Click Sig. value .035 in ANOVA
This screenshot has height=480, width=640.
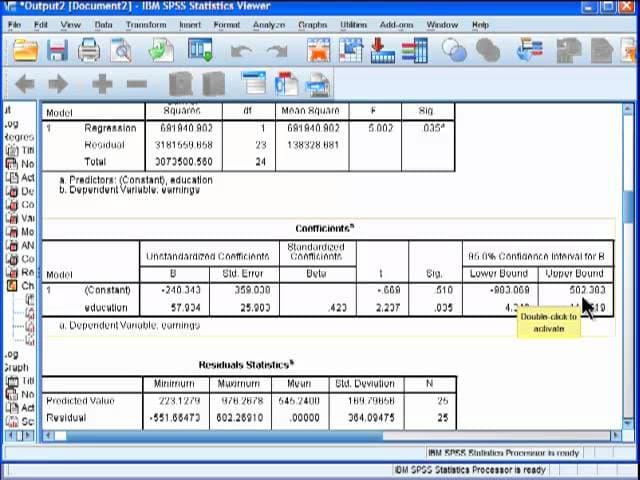coord(433,128)
